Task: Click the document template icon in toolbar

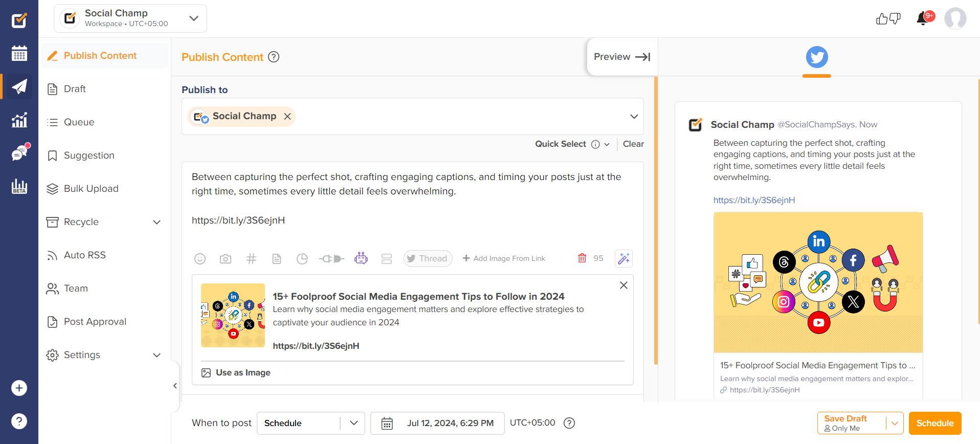Action: coord(277,259)
